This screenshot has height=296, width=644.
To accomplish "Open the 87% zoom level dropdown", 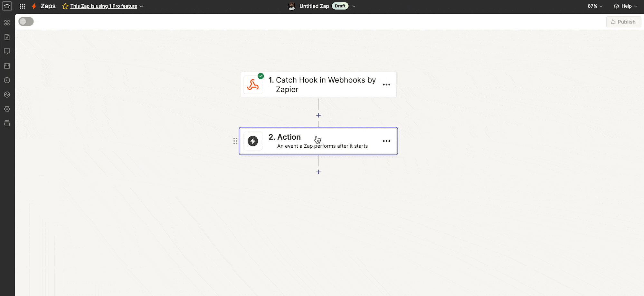I will tap(595, 6).
